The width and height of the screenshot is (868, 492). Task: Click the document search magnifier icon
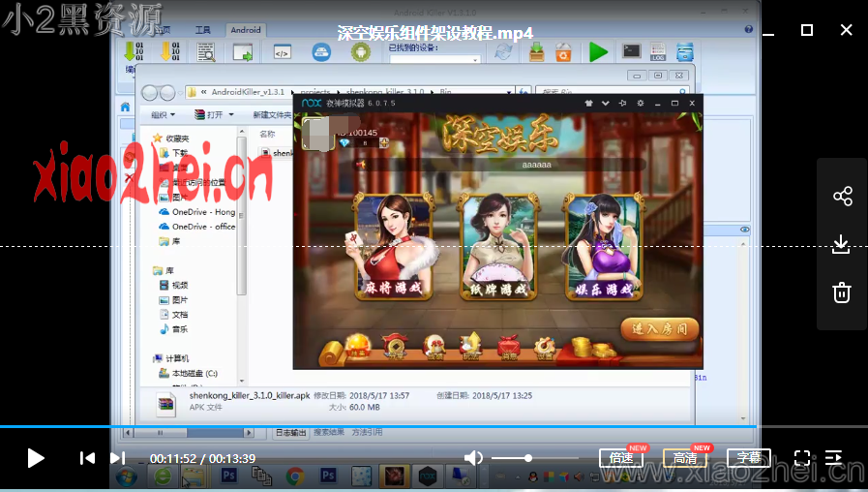click(206, 52)
